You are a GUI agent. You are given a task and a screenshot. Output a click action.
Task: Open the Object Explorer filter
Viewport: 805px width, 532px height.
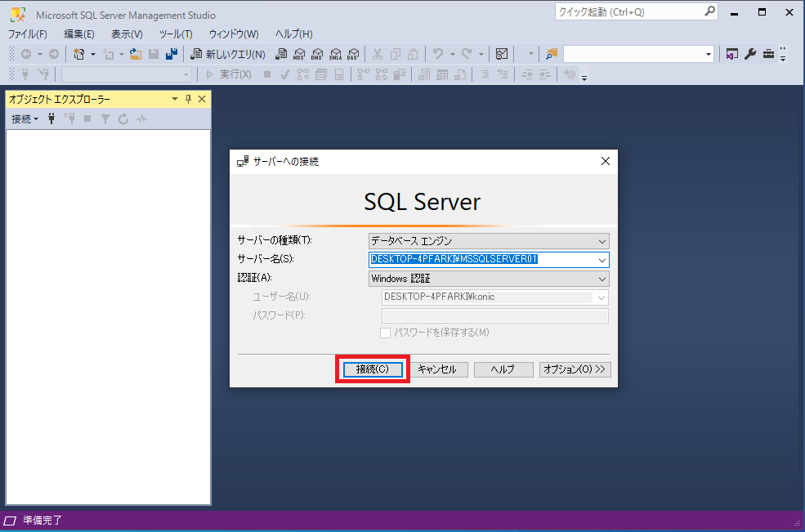click(105, 118)
